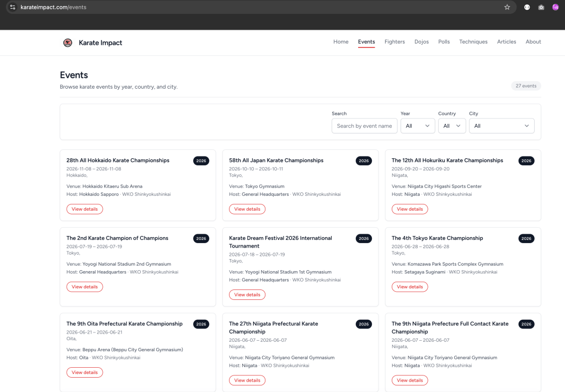
Task: Click the Search by event name field
Action: [x=364, y=126]
